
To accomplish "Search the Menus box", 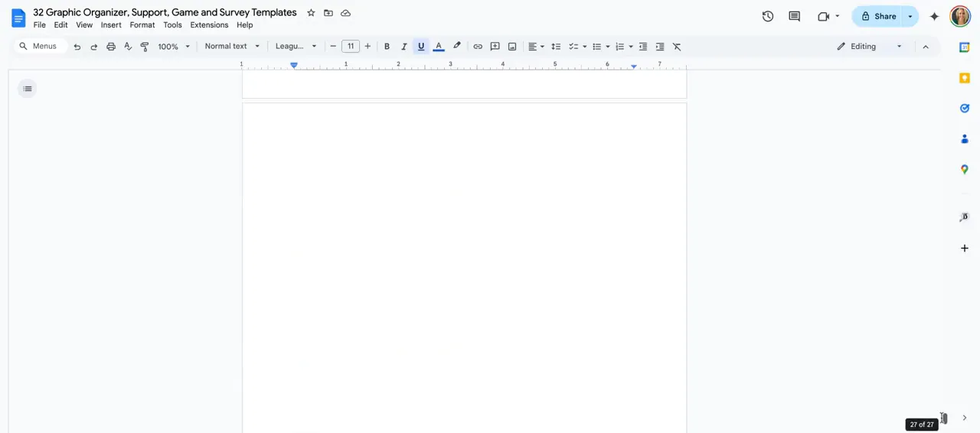I will [40, 47].
